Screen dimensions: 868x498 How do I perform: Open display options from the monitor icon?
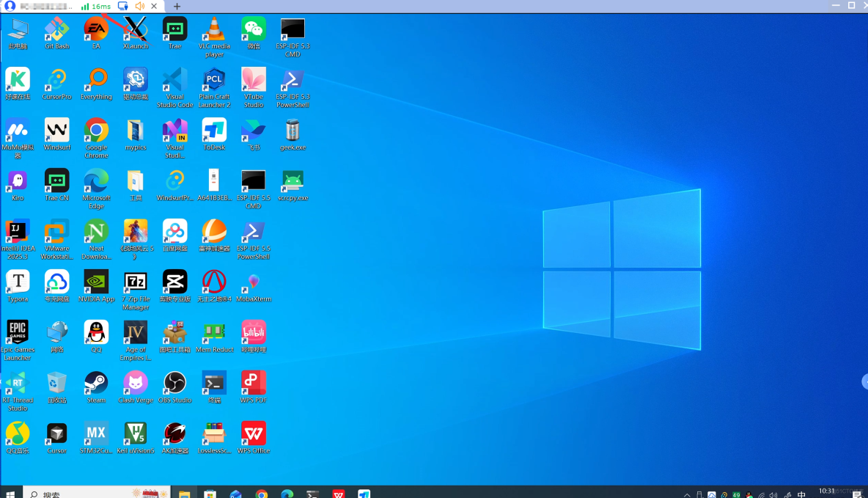click(x=123, y=7)
